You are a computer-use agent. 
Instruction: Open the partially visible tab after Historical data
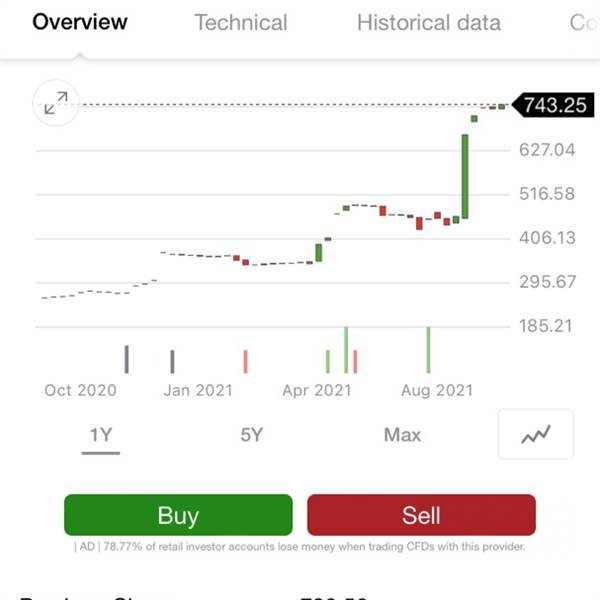click(583, 22)
